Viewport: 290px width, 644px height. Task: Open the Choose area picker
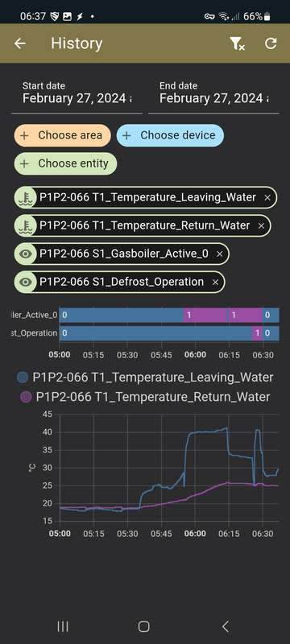(x=63, y=135)
